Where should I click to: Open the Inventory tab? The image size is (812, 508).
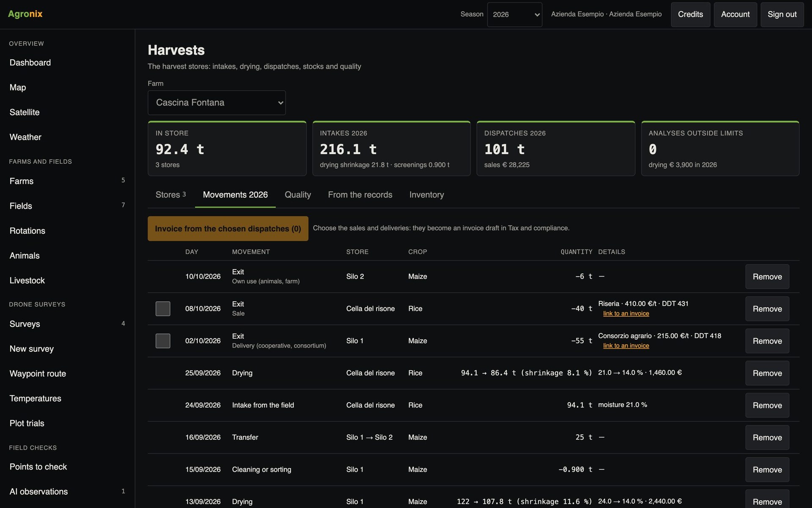(426, 195)
